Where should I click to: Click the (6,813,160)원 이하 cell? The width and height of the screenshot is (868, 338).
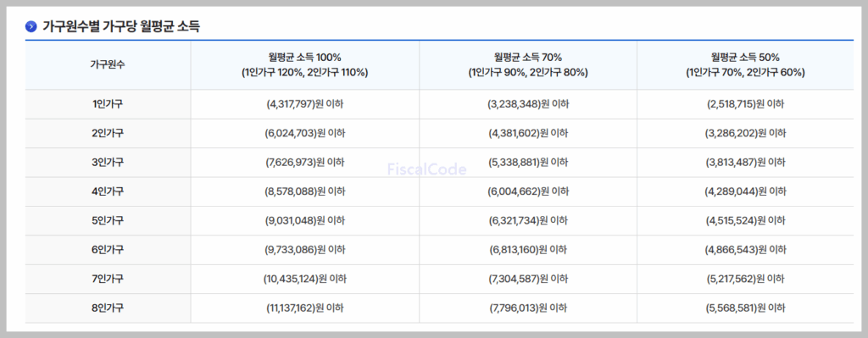tap(528, 250)
